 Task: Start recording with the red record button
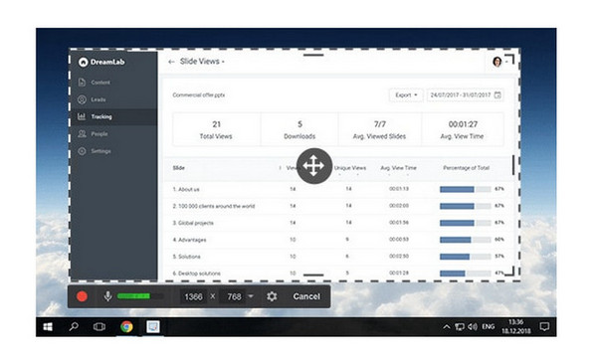pos(82,296)
